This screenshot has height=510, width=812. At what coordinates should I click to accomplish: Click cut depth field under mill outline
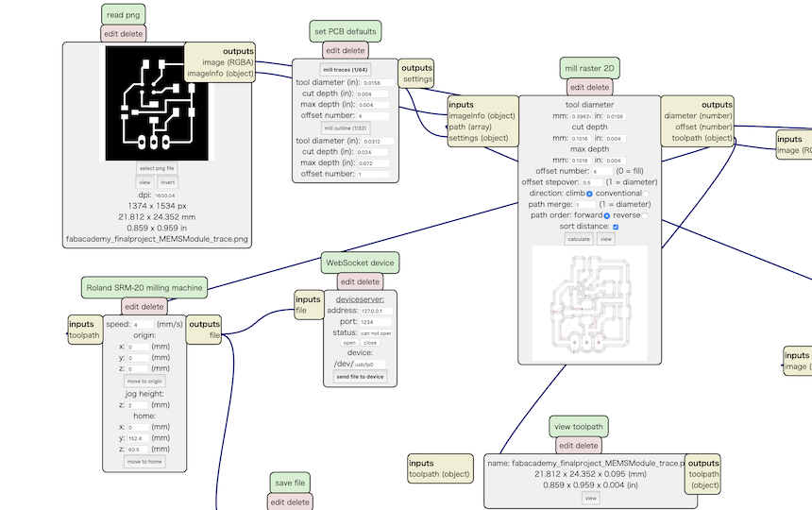point(372,153)
